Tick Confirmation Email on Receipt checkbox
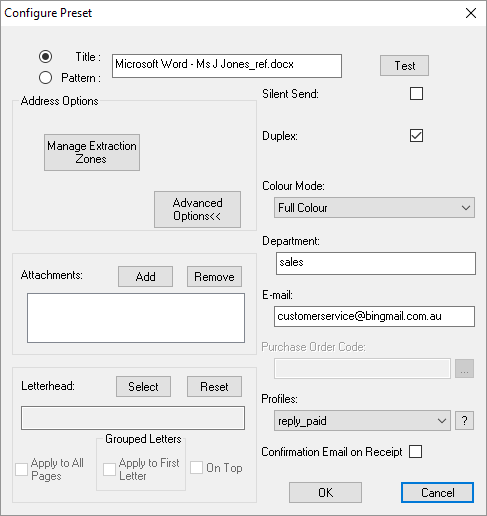The height and width of the screenshot is (516, 487). coord(415,452)
